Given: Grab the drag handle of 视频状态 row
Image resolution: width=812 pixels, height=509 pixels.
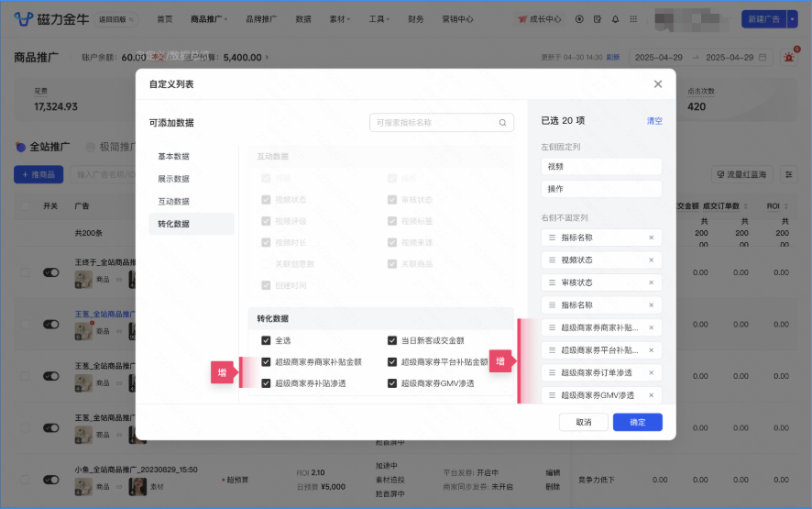Looking at the screenshot, I should (x=552, y=260).
